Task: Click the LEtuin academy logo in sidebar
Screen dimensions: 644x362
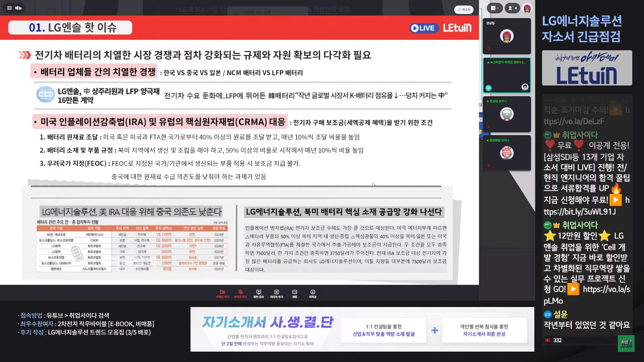Action: [587, 68]
